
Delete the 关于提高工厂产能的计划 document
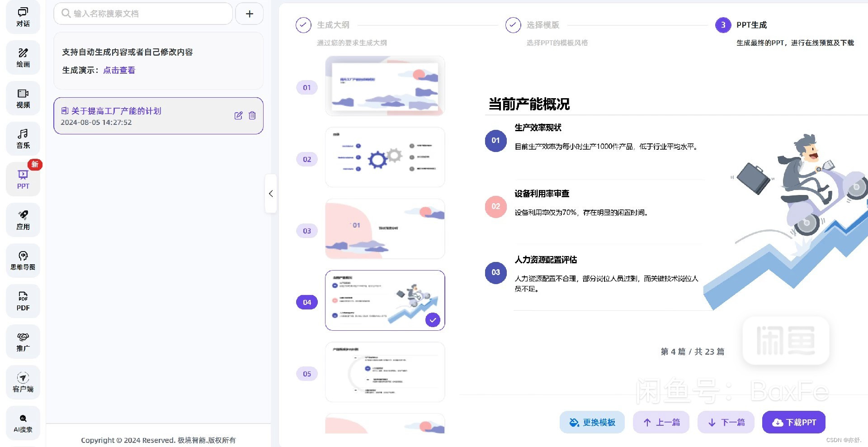point(252,115)
